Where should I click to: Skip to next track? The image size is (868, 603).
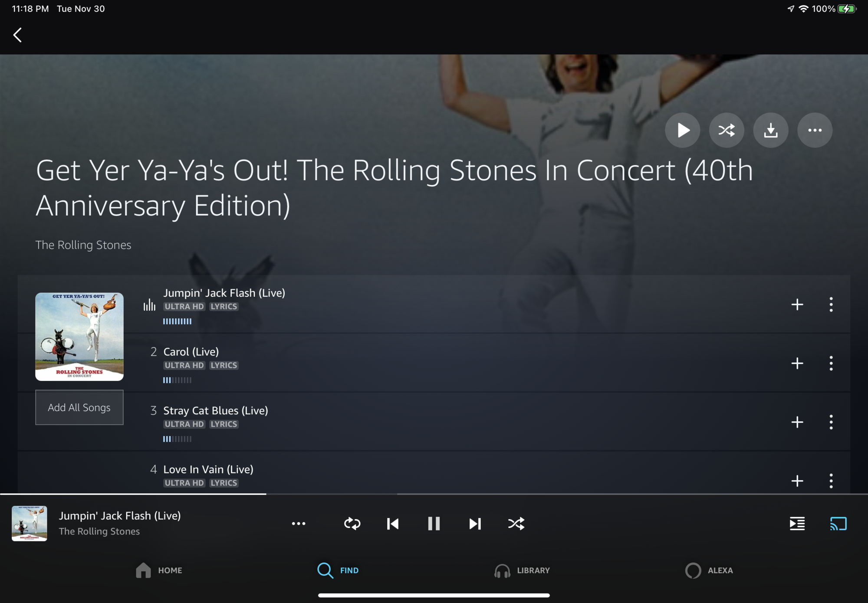475,524
